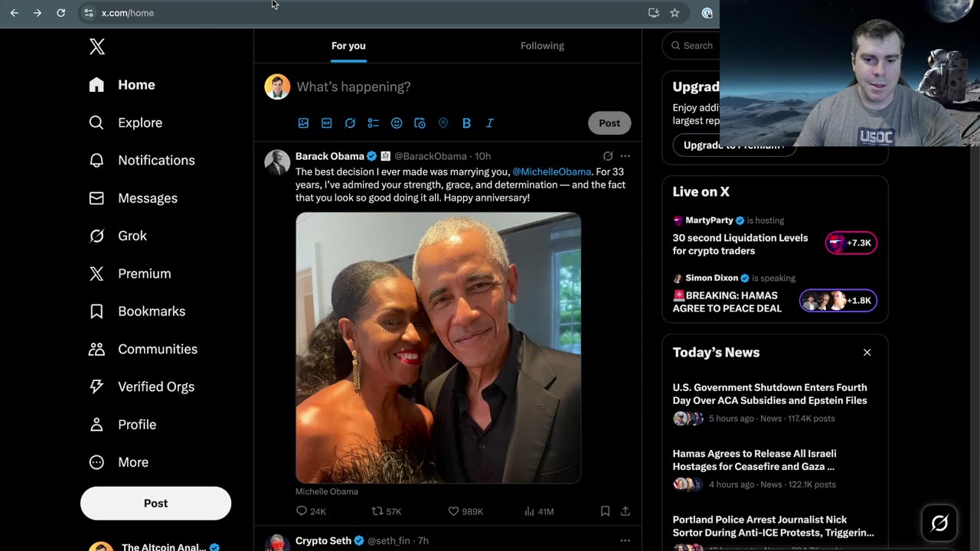View analytics of the Obama post
Image resolution: width=980 pixels, height=551 pixels.
[539, 511]
